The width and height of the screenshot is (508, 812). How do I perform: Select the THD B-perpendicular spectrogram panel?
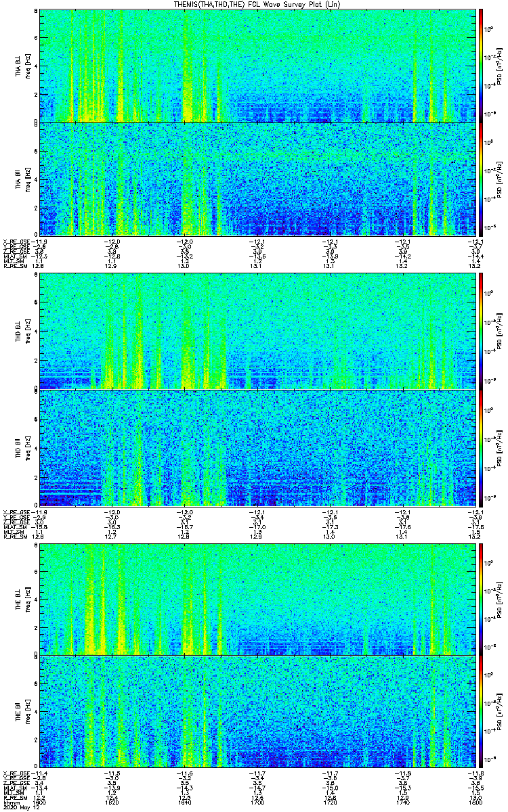(x=257, y=331)
